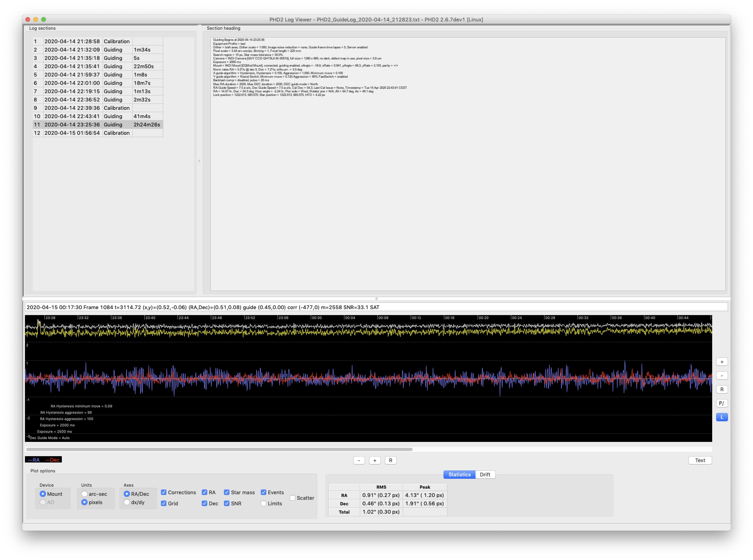This screenshot has height=560, width=753.
Task: Click the Text button
Action: tap(700, 460)
